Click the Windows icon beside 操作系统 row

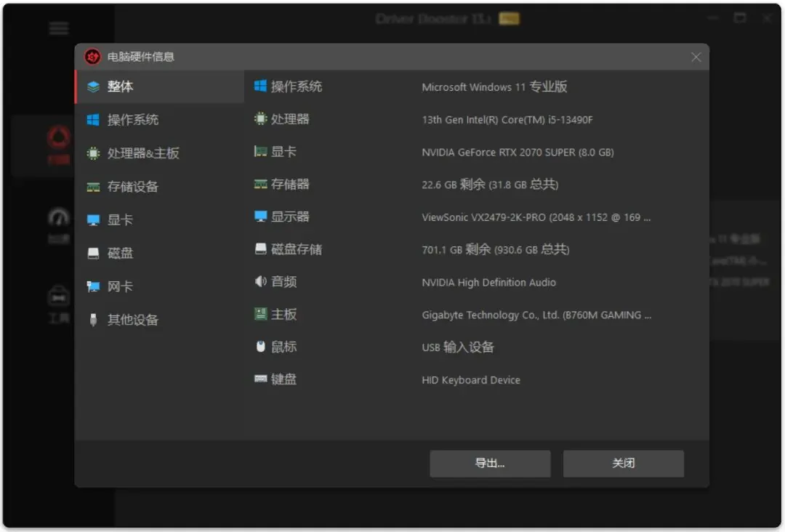[x=259, y=86]
